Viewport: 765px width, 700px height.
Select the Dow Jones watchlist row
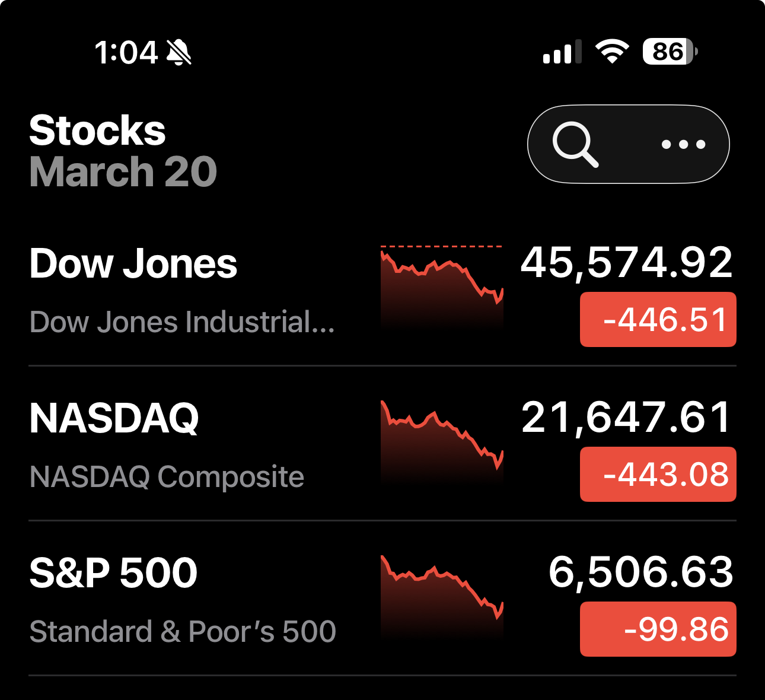178,291
